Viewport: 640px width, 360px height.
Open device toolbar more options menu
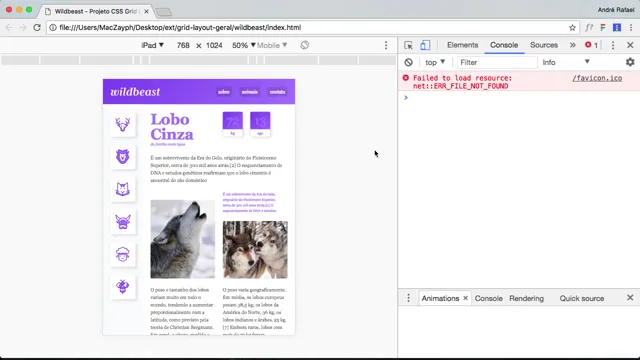[x=386, y=45]
